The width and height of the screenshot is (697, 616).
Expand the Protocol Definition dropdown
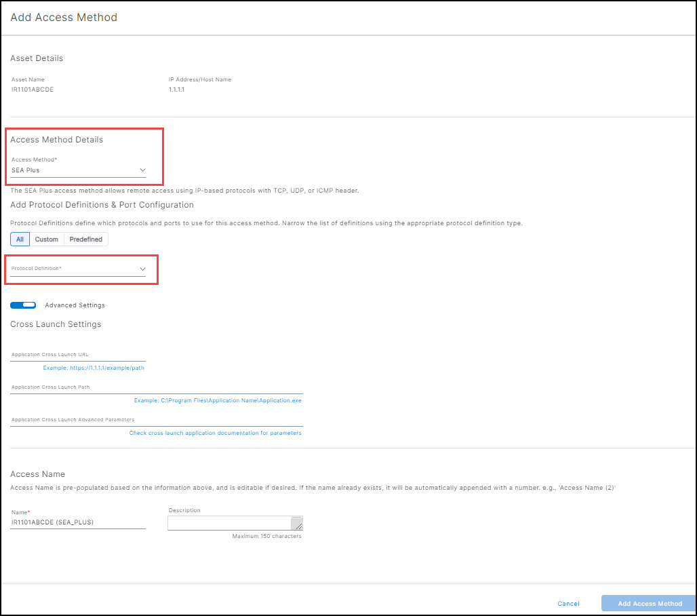(78, 269)
